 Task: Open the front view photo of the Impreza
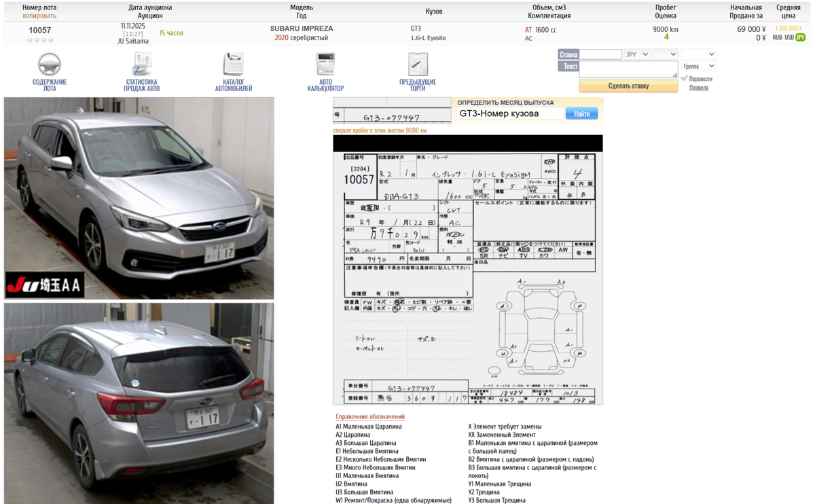[x=139, y=198]
